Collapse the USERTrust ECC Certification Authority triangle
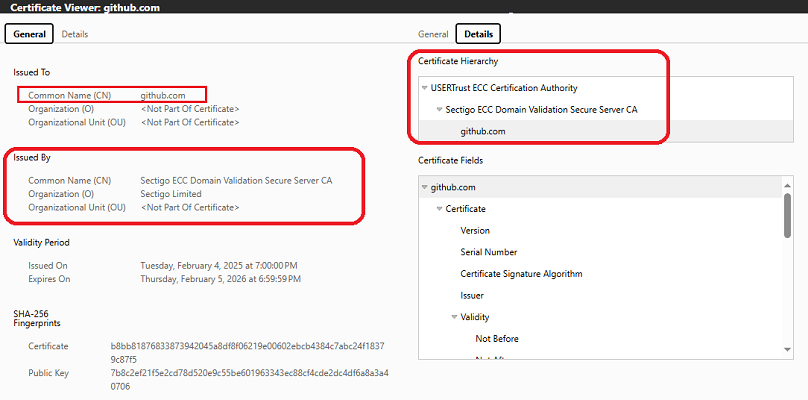 click(425, 88)
